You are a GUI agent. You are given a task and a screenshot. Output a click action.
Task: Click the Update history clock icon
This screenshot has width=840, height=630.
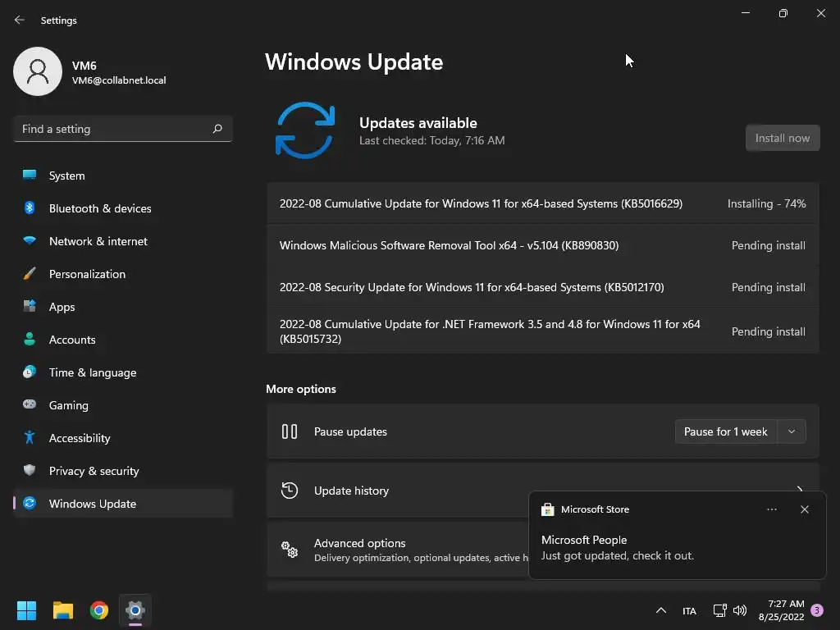(x=290, y=491)
